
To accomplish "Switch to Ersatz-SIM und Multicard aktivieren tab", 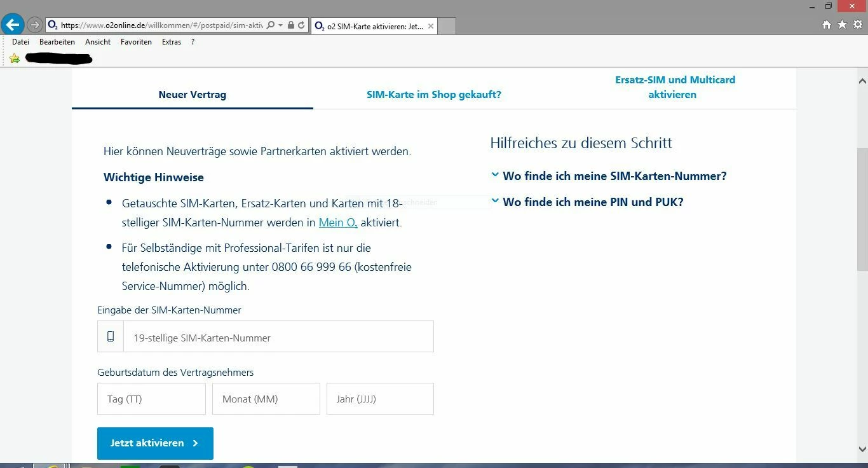I will pyautogui.click(x=675, y=87).
